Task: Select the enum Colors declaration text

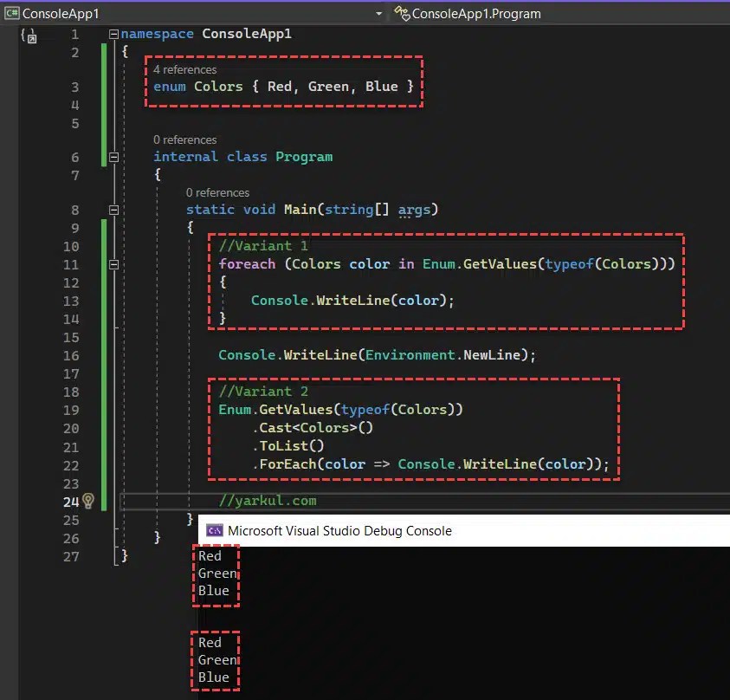Action: coord(284,86)
